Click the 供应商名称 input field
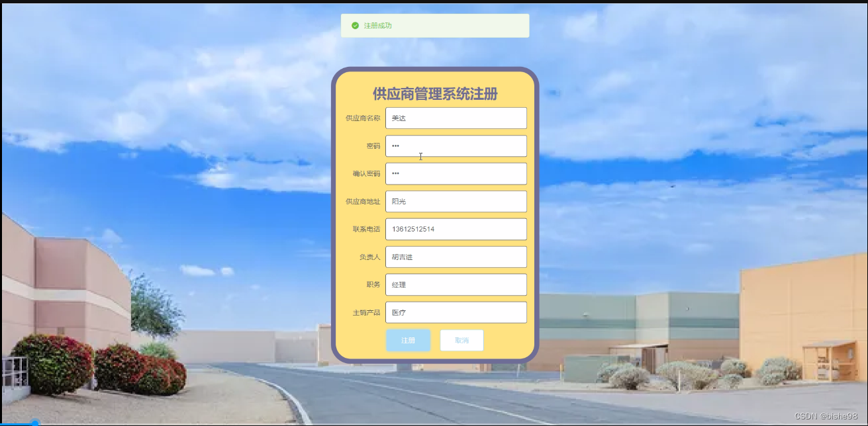 tap(456, 118)
